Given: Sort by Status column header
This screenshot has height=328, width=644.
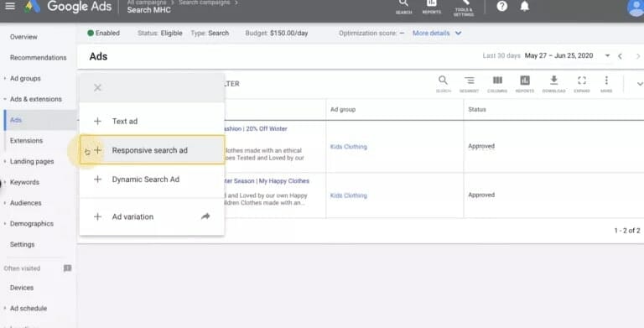Looking at the screenshot, I should coord(477,109).
